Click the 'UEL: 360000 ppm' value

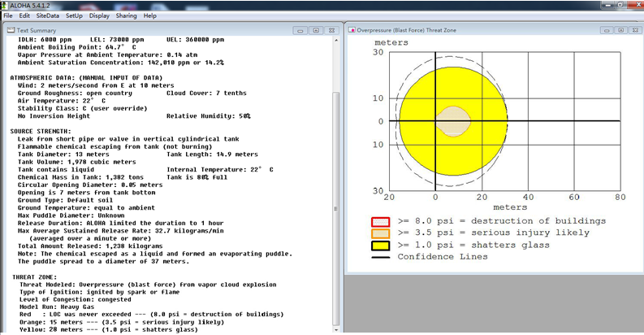pyautogui.click(x=195, y=40)
